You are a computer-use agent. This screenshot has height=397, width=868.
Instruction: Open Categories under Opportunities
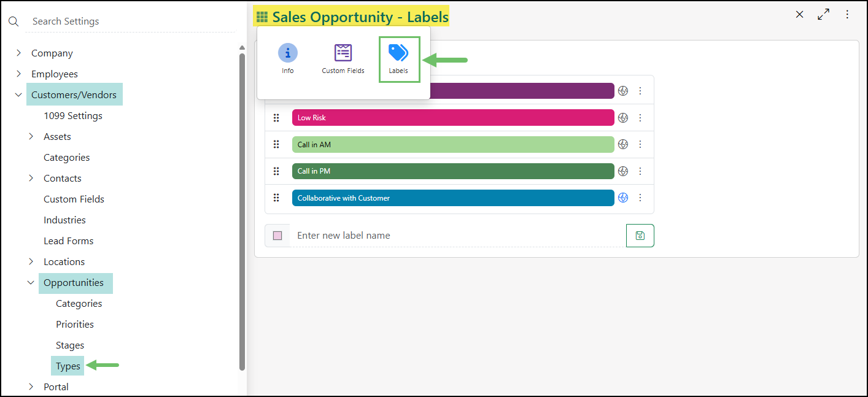pos(79,304)
